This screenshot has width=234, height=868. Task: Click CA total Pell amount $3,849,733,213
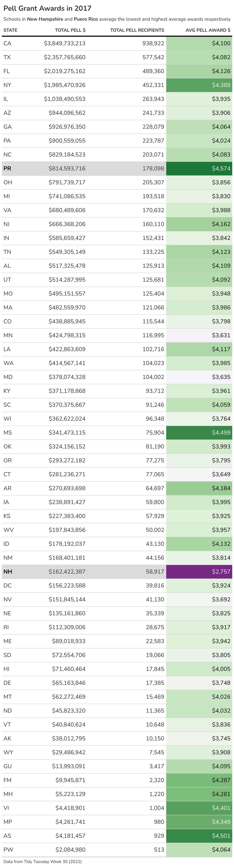point(64,43)
